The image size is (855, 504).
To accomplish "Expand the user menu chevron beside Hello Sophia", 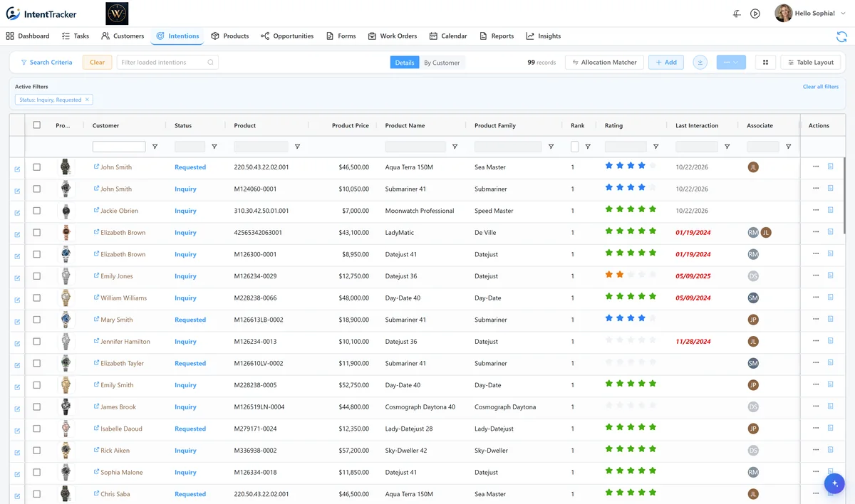I will pyautogui.click(x=844, y=14).
